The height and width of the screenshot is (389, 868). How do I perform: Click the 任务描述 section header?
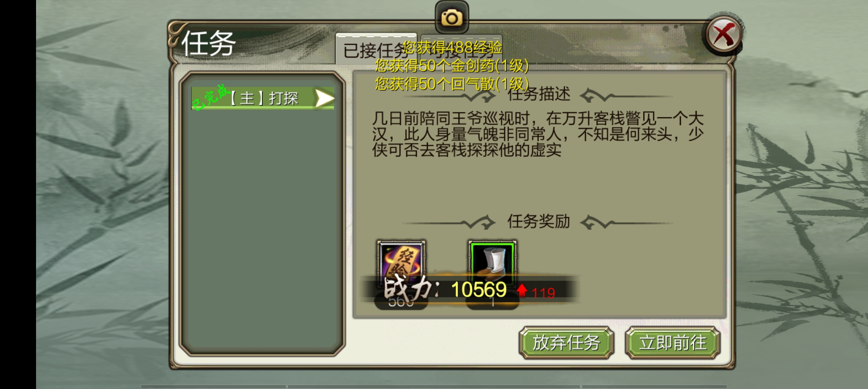[539, 95]
